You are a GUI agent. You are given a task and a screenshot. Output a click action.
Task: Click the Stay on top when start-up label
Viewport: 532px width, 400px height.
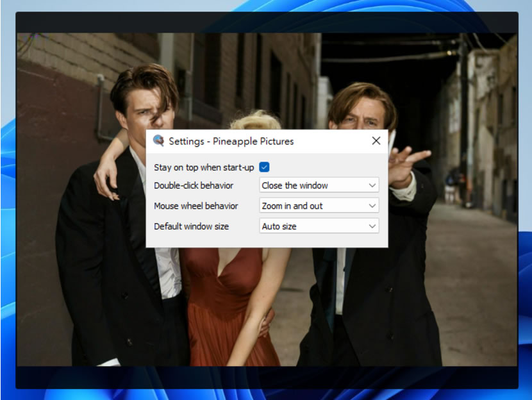pyautogui.click(x=204, y=167)
